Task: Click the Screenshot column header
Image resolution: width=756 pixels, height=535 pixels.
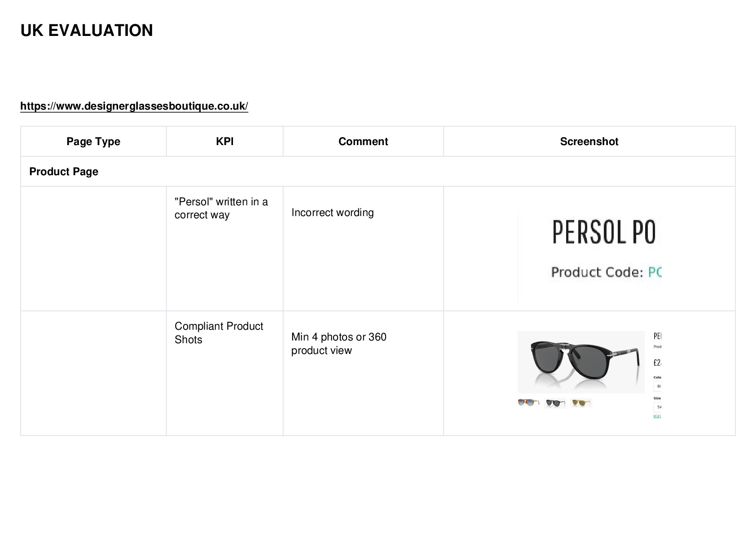Action: click(589, 141)
